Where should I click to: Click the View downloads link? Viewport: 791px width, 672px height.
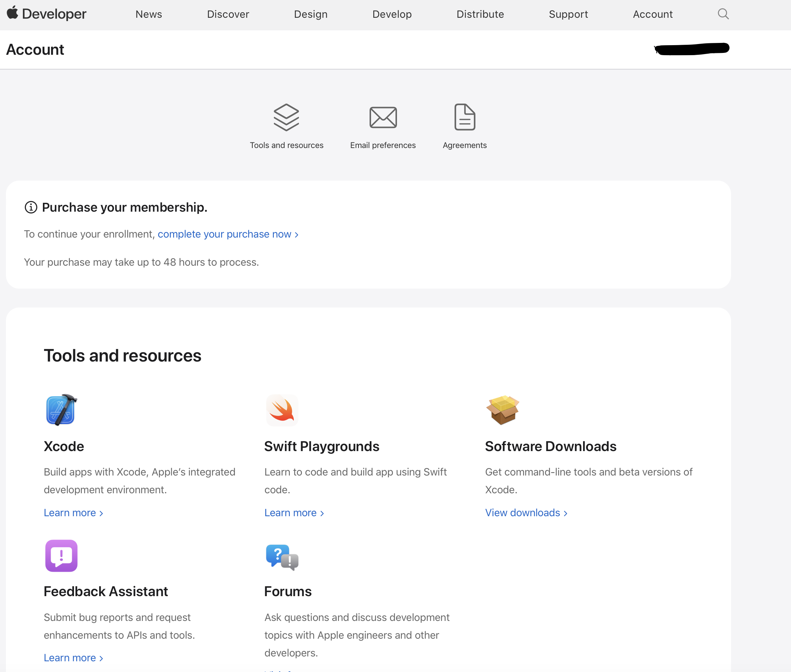(526, 513)
